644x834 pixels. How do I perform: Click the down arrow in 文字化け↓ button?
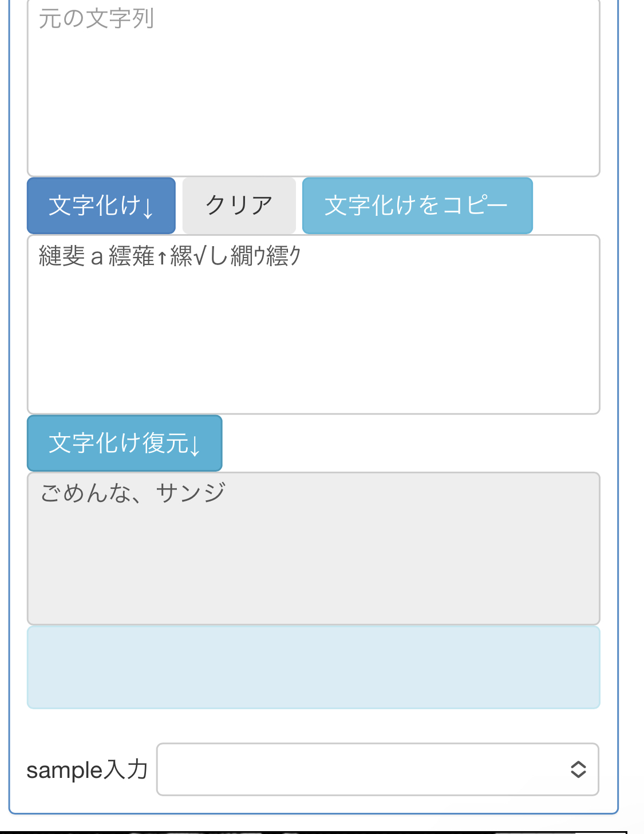pyautogui.click(x=148, y=208)
